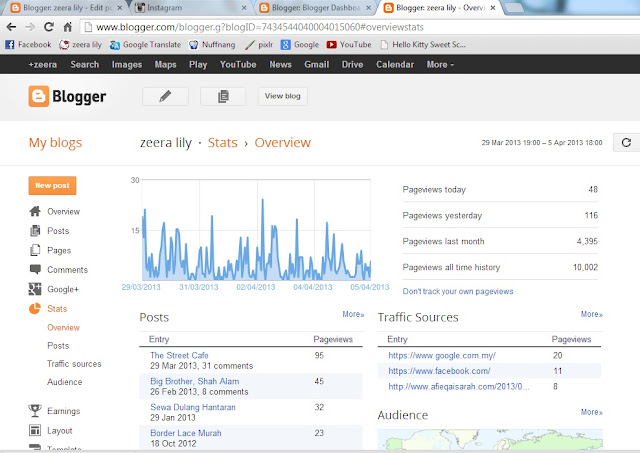Image resolution: width=640 pixels, height=453 pixels.
Task: Open Calendar in Google bar
Action: tap(395, 64)
